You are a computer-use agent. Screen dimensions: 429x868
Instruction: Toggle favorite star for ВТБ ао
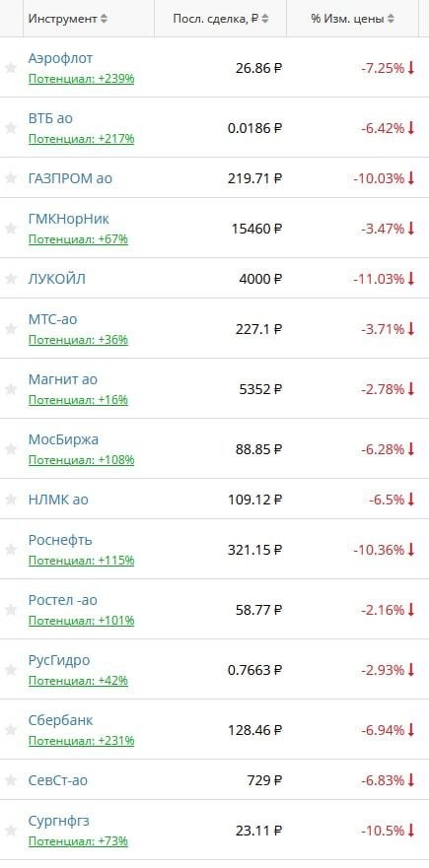click(11, 128)
